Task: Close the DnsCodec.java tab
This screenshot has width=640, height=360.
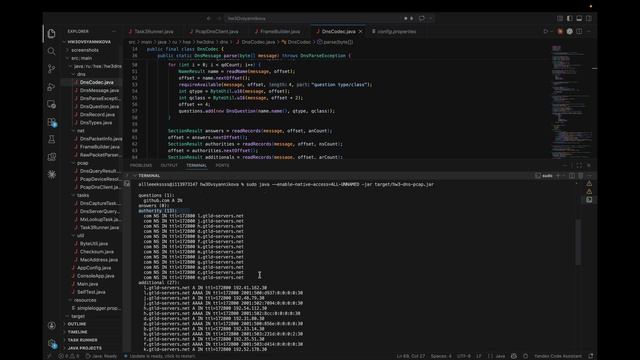Action: [360, 31]
